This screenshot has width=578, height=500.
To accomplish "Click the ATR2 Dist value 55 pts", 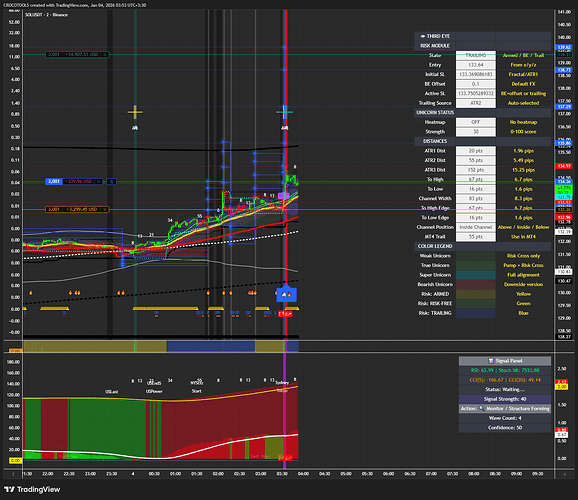I will click(x=476, y=160).
